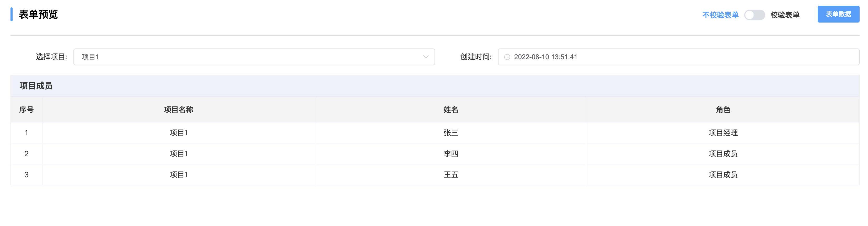The image size is (868, 226).
Task: Click the name cell 张三
Action: tap(451, 133)
